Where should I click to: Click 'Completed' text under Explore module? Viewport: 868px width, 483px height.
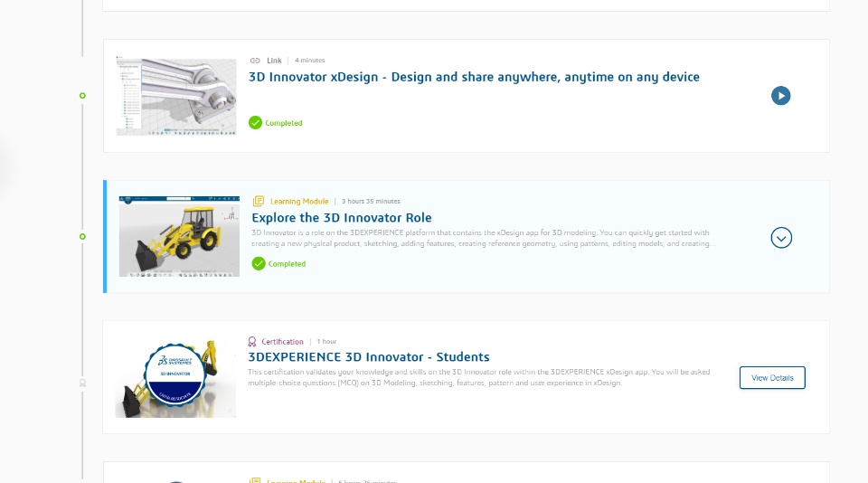[x=287, y=263]
